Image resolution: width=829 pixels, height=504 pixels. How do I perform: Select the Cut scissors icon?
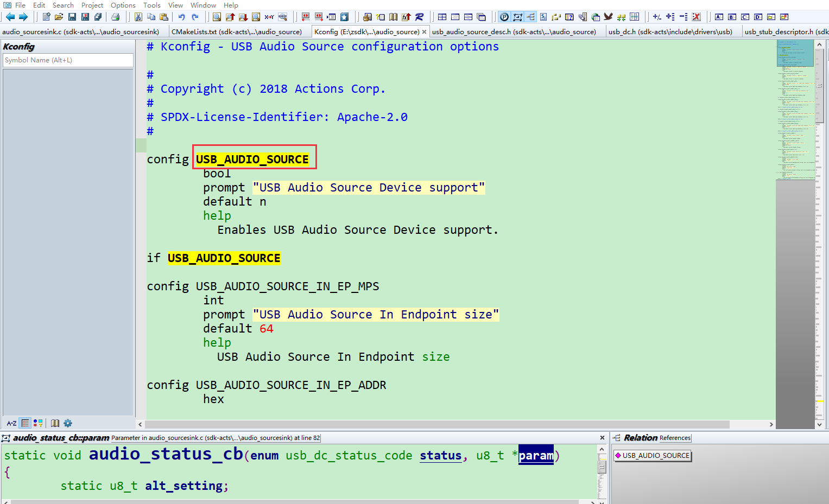point(138,17)
